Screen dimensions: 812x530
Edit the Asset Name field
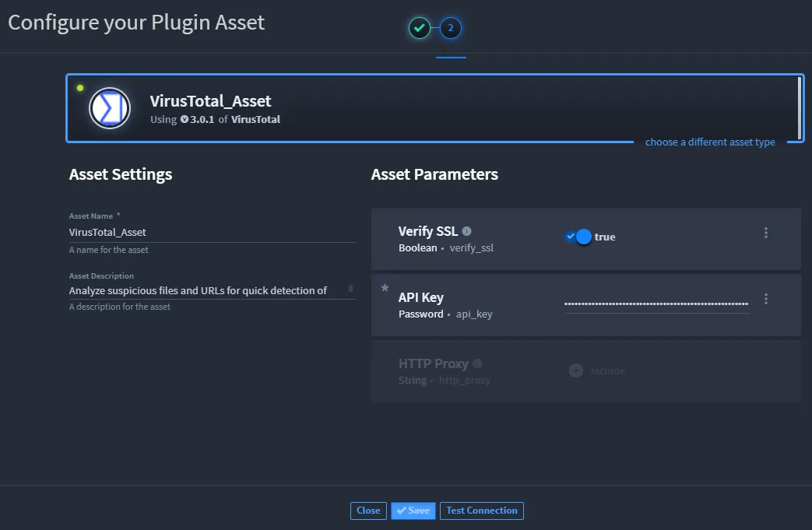(213, 233)
